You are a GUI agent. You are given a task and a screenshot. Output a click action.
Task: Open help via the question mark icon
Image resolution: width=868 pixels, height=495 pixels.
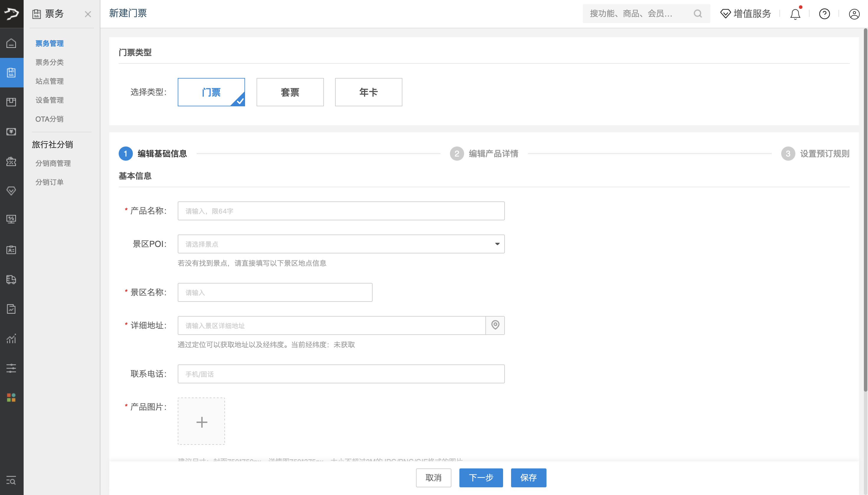tap(824, 14)
